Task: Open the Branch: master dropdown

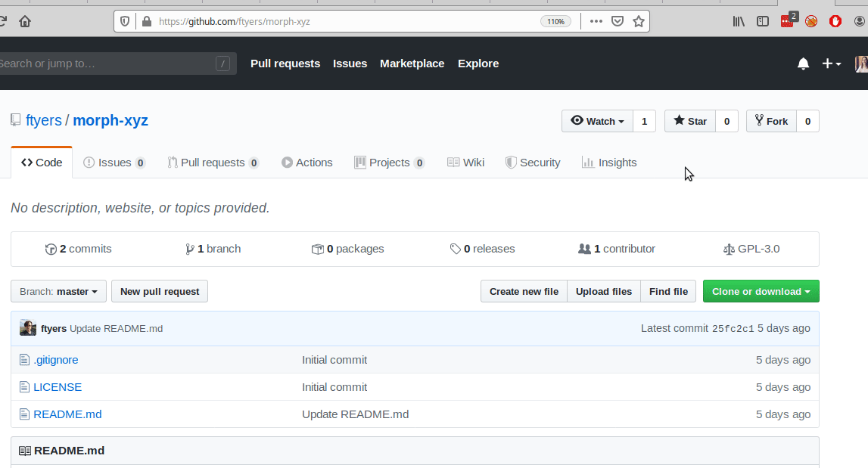Action: (x=59, y=292)
